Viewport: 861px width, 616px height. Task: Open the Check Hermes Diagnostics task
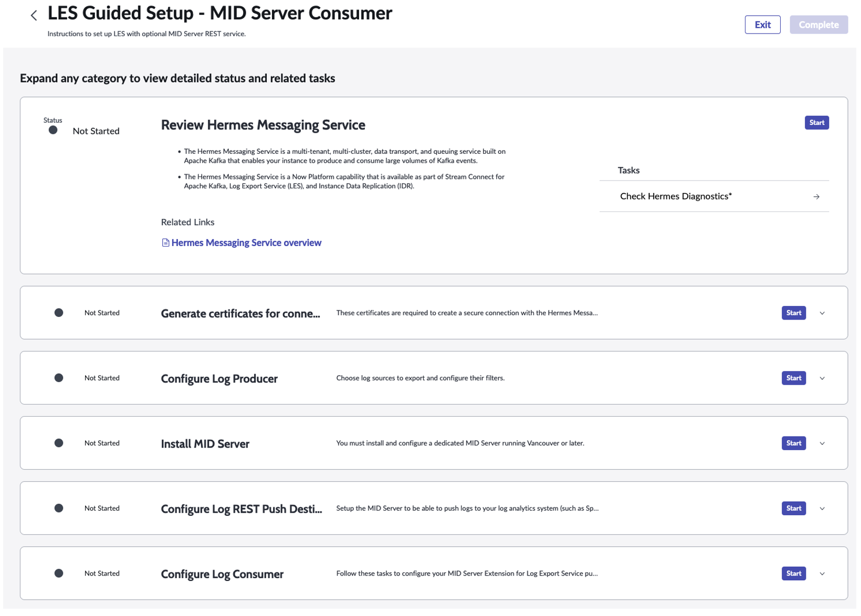[714, 196]
